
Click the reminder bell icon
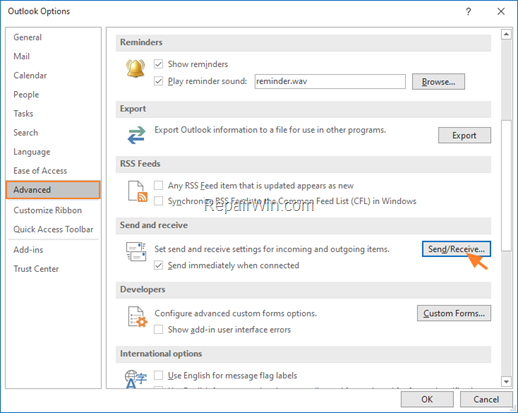pyautogui.click(x=135, y=68)
